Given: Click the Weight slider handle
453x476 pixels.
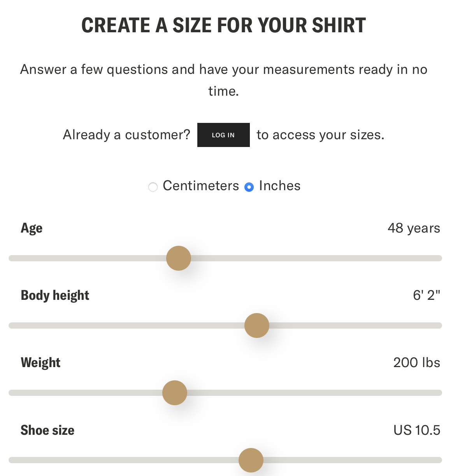Looking at the screenshot, I should click(x=175, y=393).
